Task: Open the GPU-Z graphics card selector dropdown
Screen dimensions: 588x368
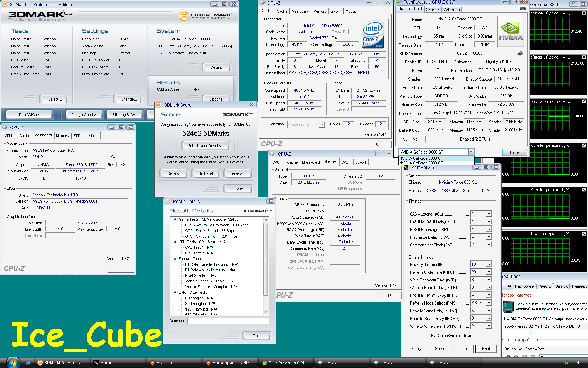Action: click(x=471, y=152)
